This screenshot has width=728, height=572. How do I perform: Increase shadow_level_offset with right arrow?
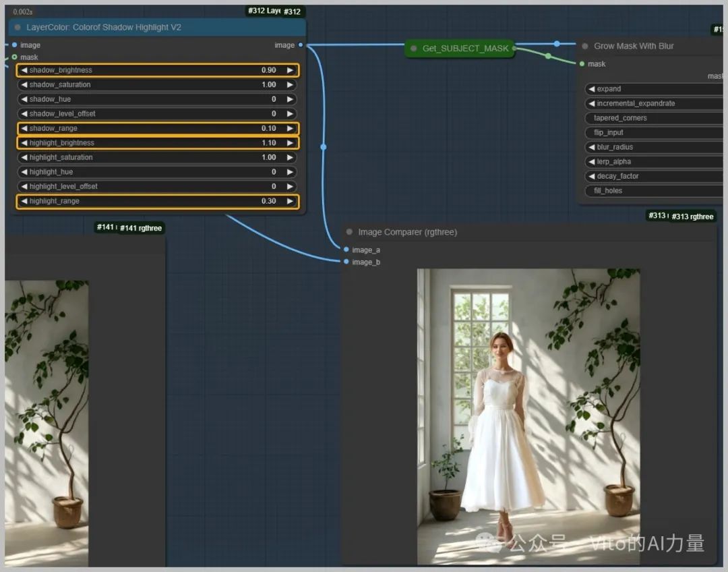tap(290, 114)
